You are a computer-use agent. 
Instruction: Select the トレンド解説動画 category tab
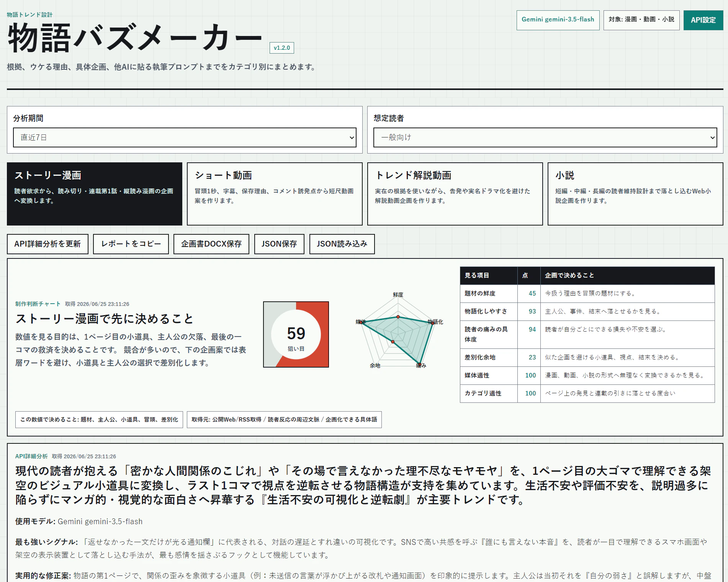[455, 194]
